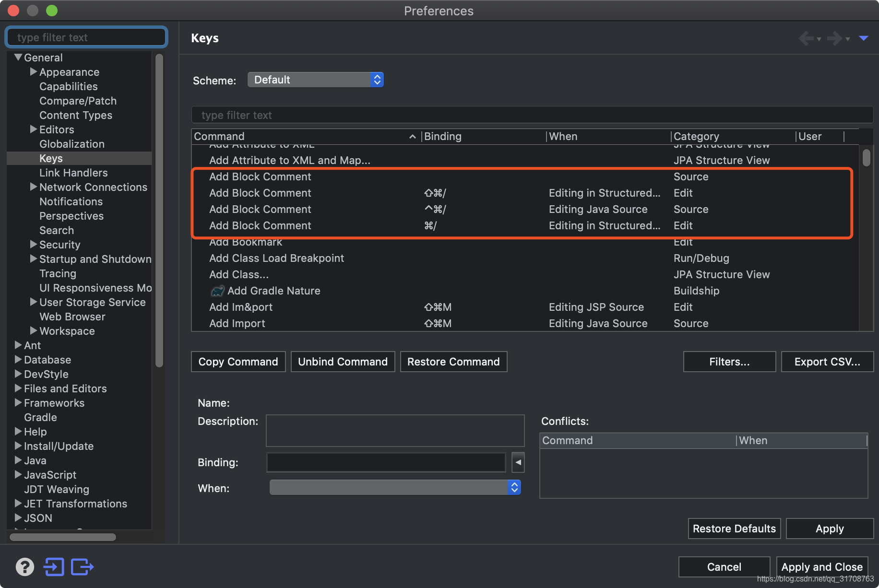The height and width of the screenshot is (588, 879).
Task: Expand the Security node
Action: 34,245
